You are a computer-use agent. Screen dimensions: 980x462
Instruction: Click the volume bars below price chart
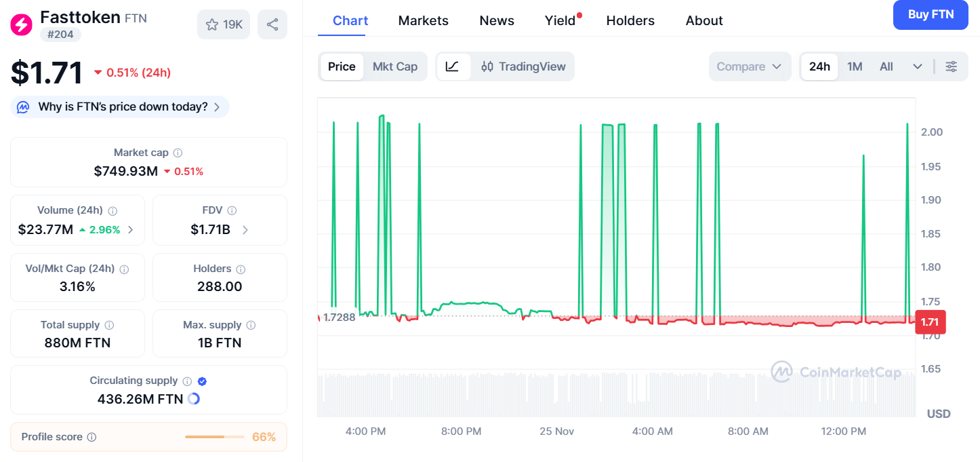(610, 393)
